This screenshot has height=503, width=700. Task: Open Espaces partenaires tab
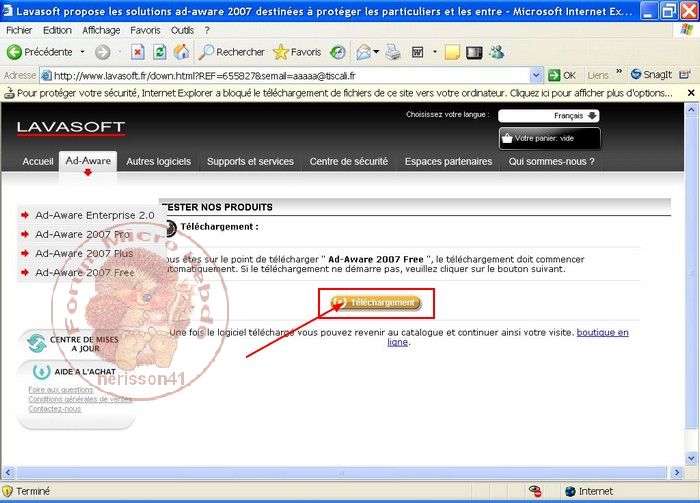[x=448, y=161]
